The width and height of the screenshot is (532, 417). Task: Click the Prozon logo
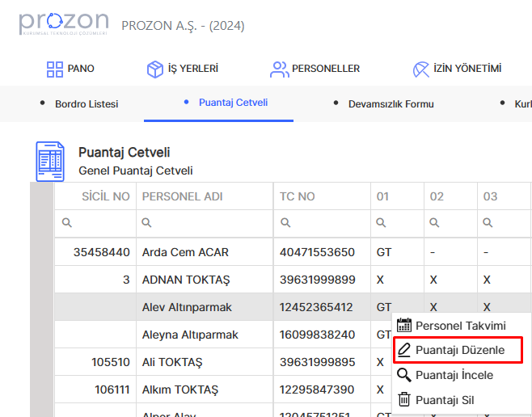[x=64, y=24]
